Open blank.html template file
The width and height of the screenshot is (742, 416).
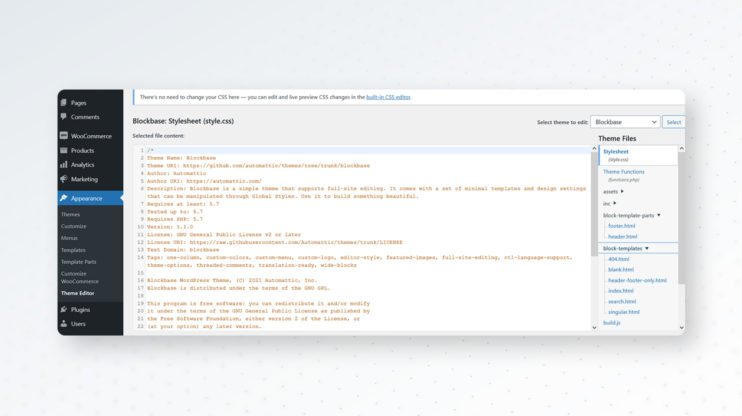pos(620,269)
